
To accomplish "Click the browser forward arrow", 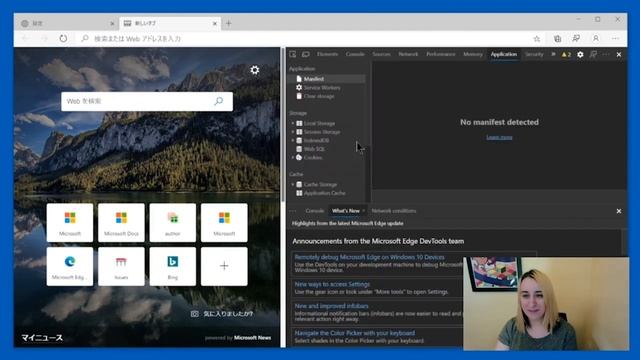I will click(44, 38).
